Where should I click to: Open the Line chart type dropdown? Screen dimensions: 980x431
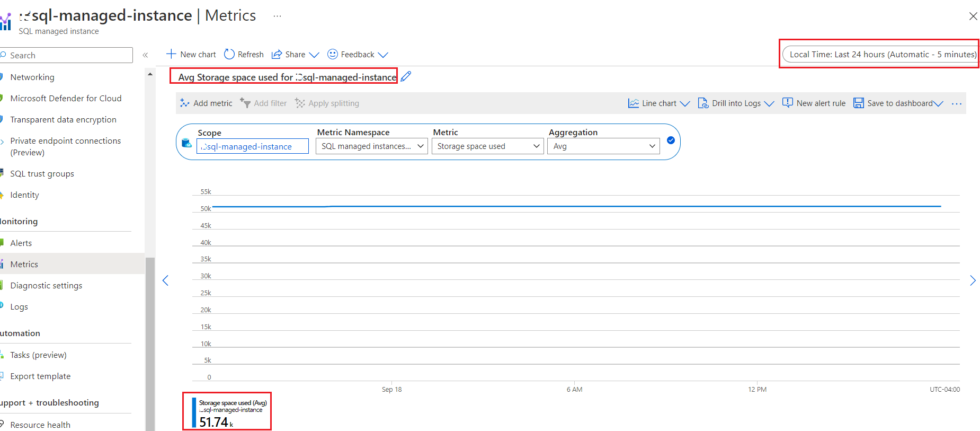pyautogui.click(x=659, y=103)
